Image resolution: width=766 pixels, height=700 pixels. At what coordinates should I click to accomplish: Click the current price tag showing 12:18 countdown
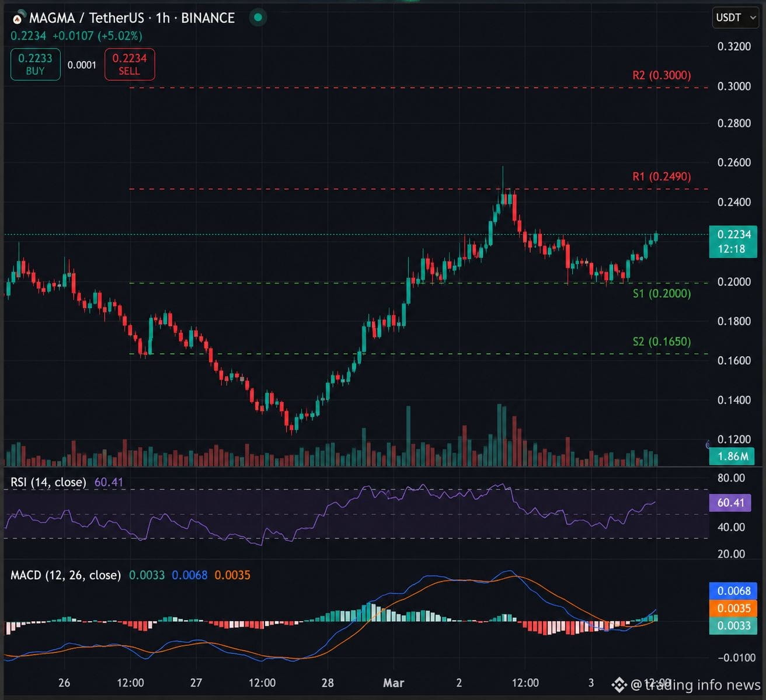click(x=733, y=242)
